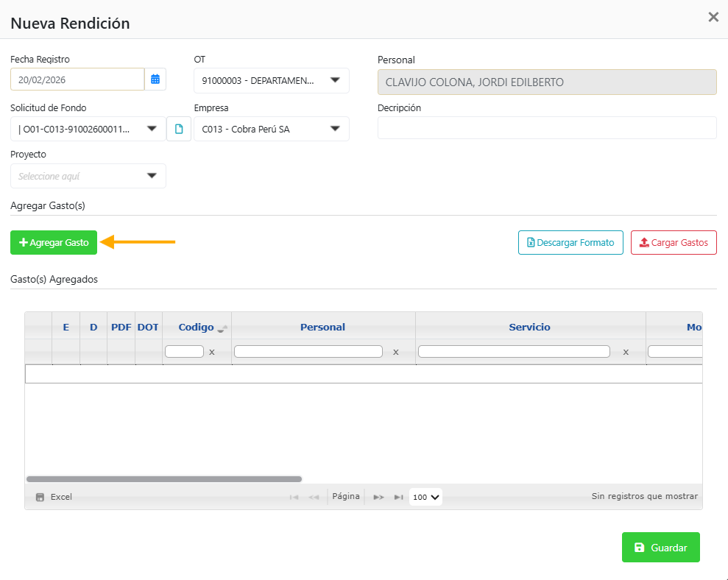Clear the Codigo column filter with x
Image resolution: width=728 pixels, height=580 pixels.
pos(212,352)
